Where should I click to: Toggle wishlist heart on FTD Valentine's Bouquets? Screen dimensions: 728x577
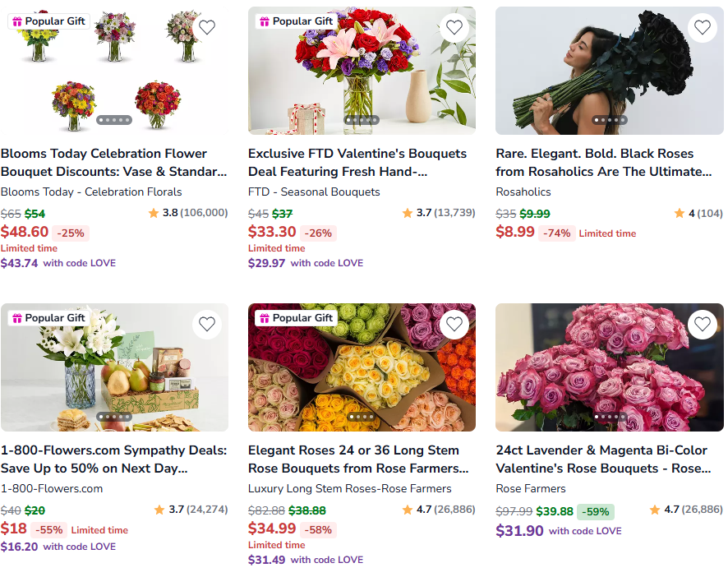454,27
